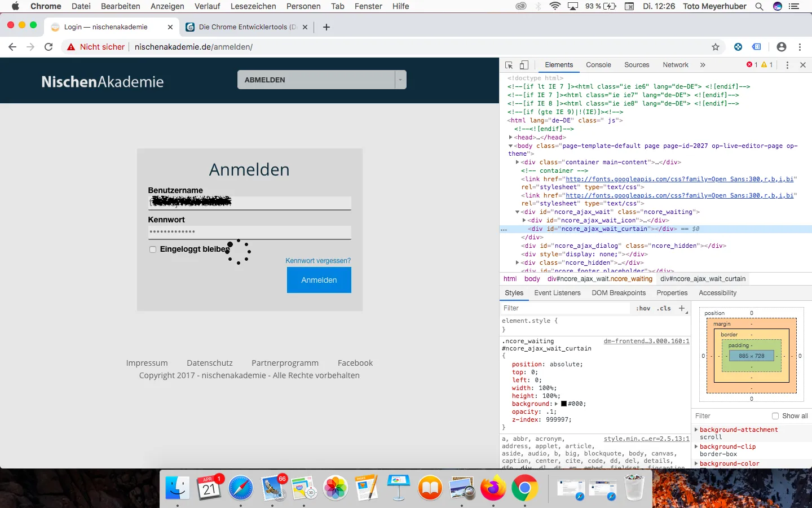
Task: Click the black #000 color swatch
Action: point(564,404)
